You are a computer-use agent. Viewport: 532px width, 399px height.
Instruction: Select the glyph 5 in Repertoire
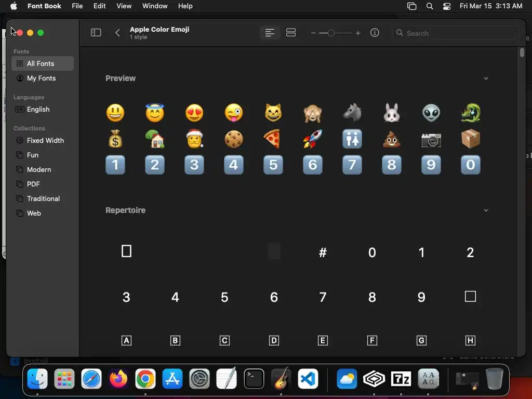pos(224,297)
